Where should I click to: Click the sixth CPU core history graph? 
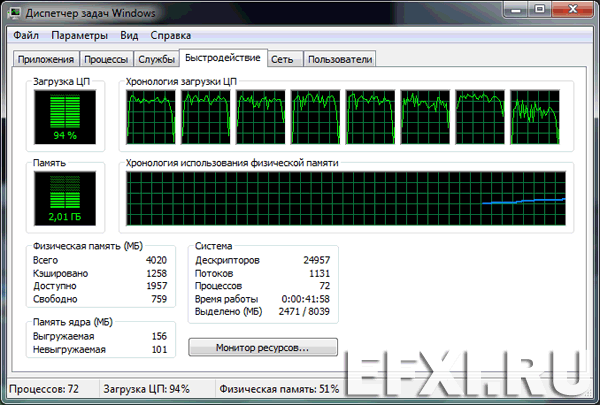tap(425, 117)
